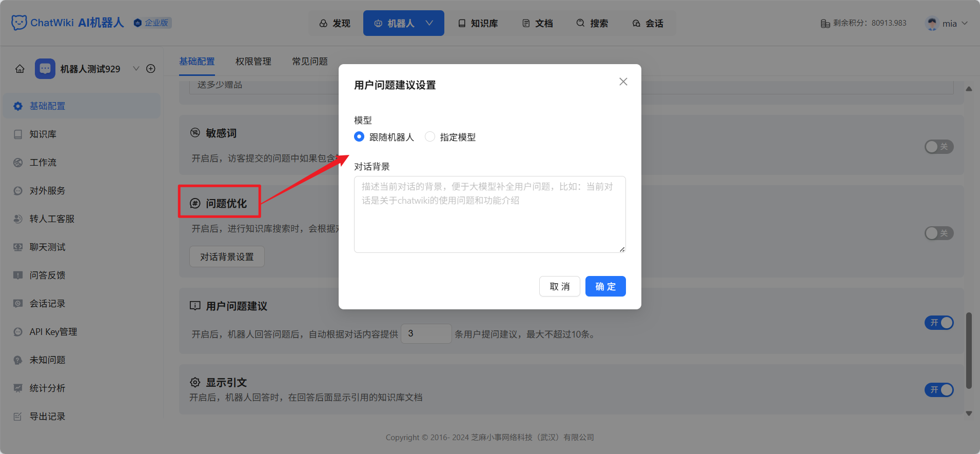The height and width of the screenshot is (454, 980).
Task: Close the 用户问题建议设置 dialog
Action: [623, 82]
